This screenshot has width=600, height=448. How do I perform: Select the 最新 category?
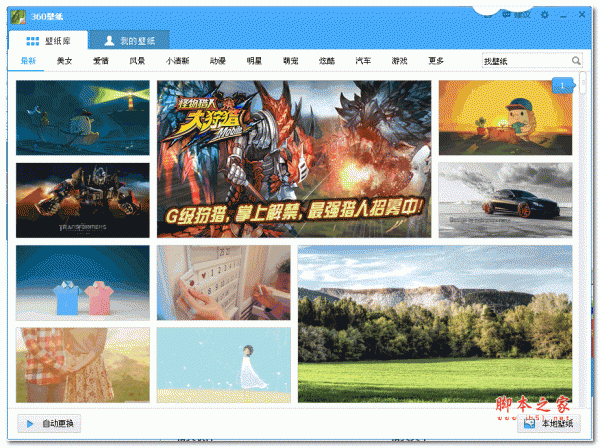tap(28, 60)
